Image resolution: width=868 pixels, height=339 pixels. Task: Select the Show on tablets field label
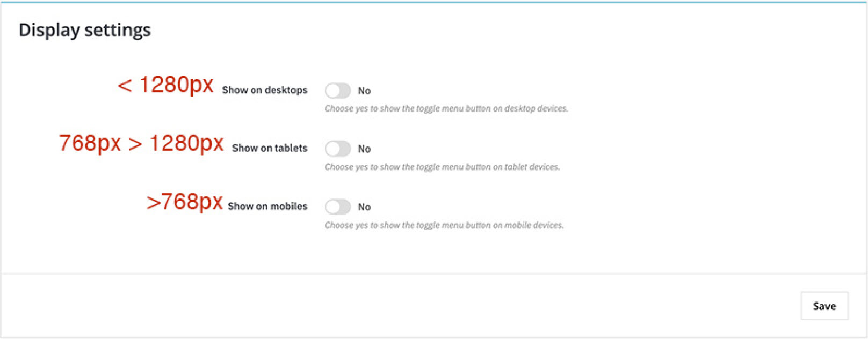click(x=270, y=148)
